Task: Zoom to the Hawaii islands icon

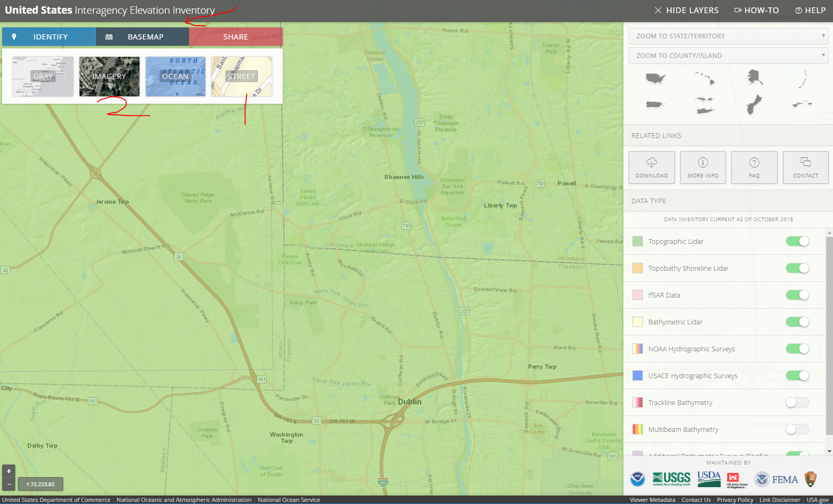Action: [705, 78]
